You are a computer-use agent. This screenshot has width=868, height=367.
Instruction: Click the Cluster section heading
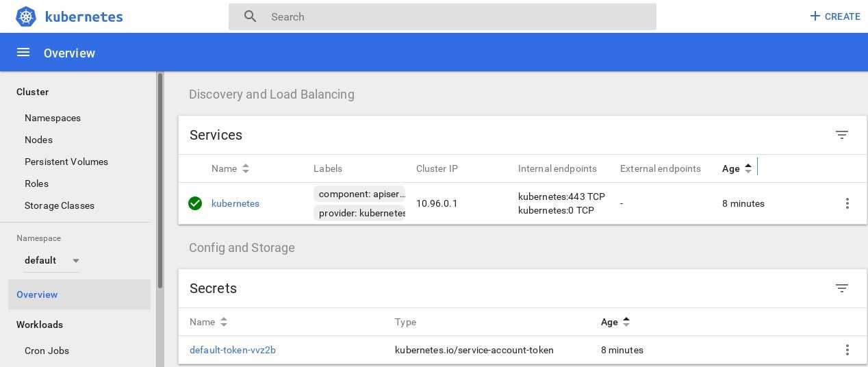click(x=32, y=92)
